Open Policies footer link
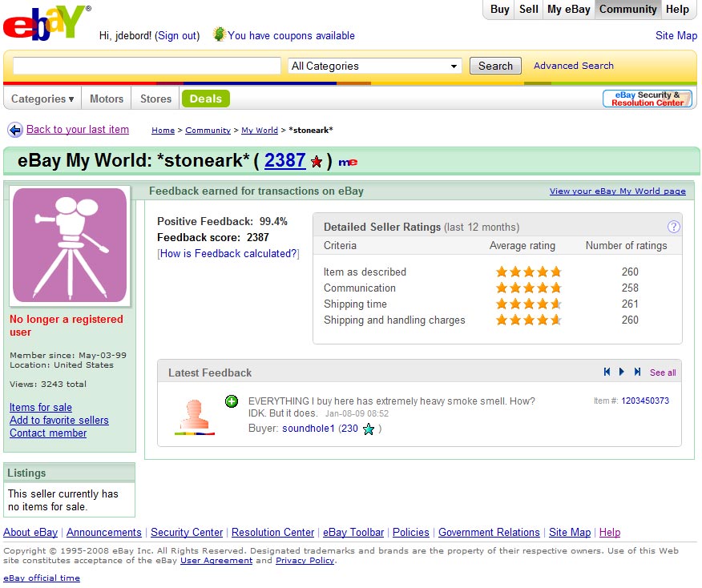702x588 pixels. point(410,532)
